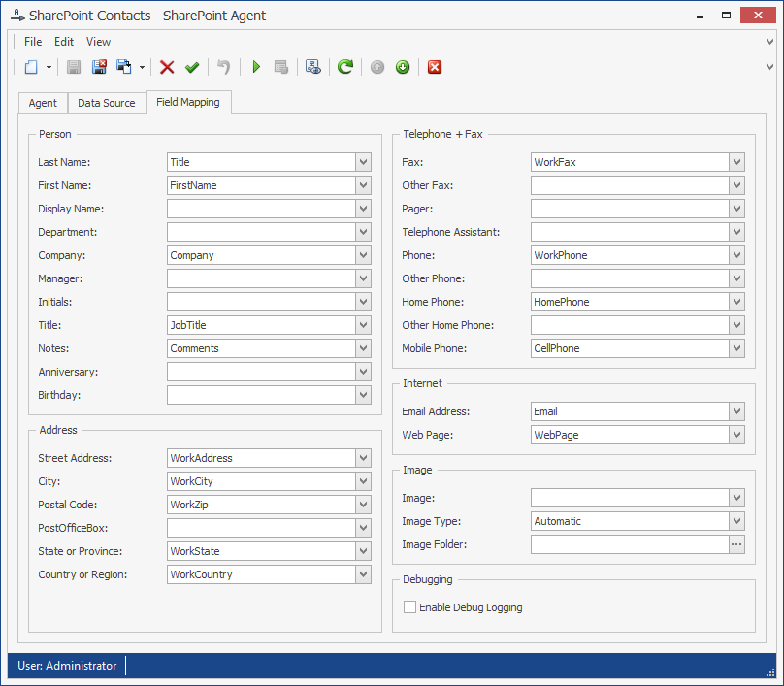Open the Mobile Phone dropdown arrow
The width and height of the screenshot is (784, 686).
coord(736,348)
